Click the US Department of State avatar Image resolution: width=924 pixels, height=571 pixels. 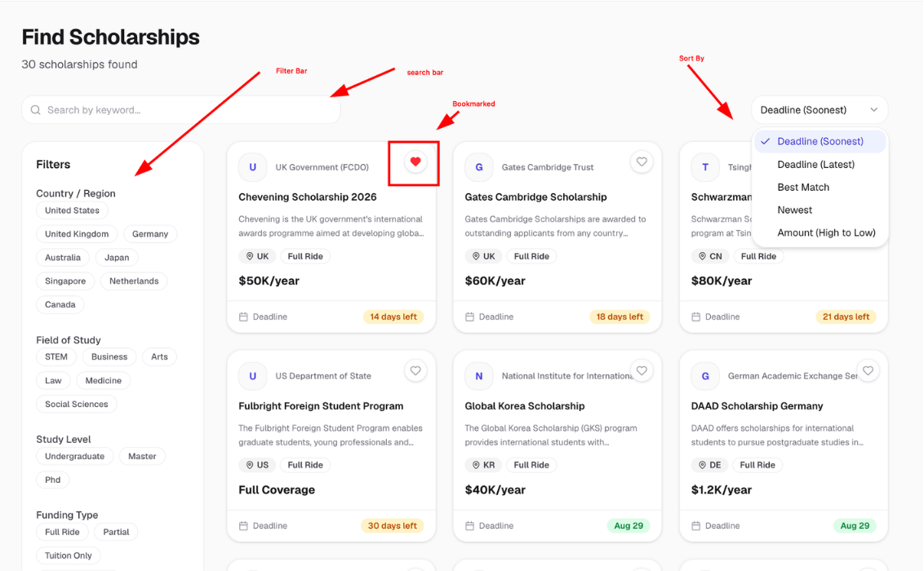coord(253,376)
